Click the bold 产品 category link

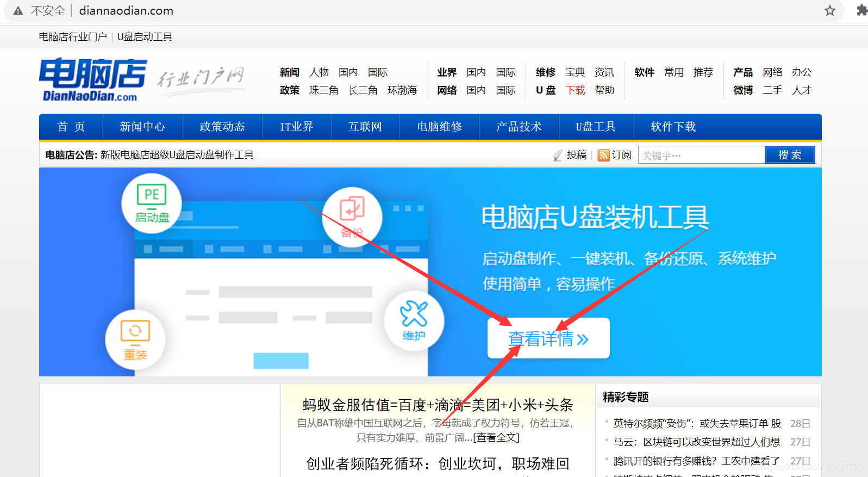pos(743,72)
